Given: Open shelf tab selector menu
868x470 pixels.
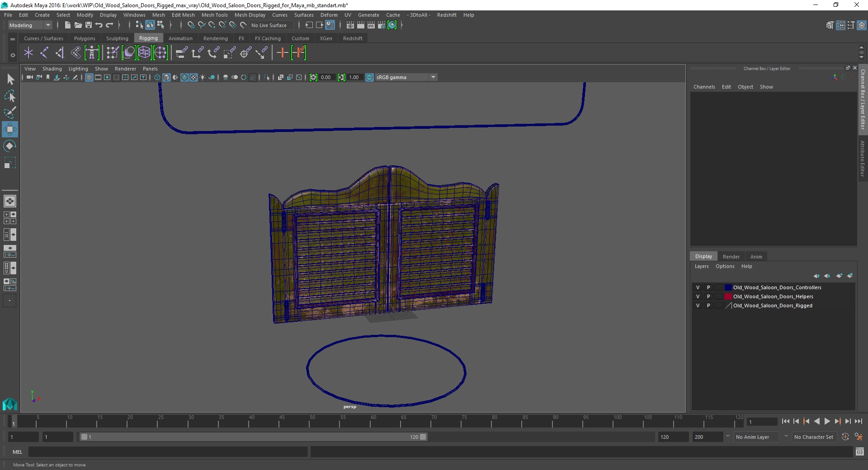Looking at the screenshot, I should pyautogui.click(x=13, y=39).
